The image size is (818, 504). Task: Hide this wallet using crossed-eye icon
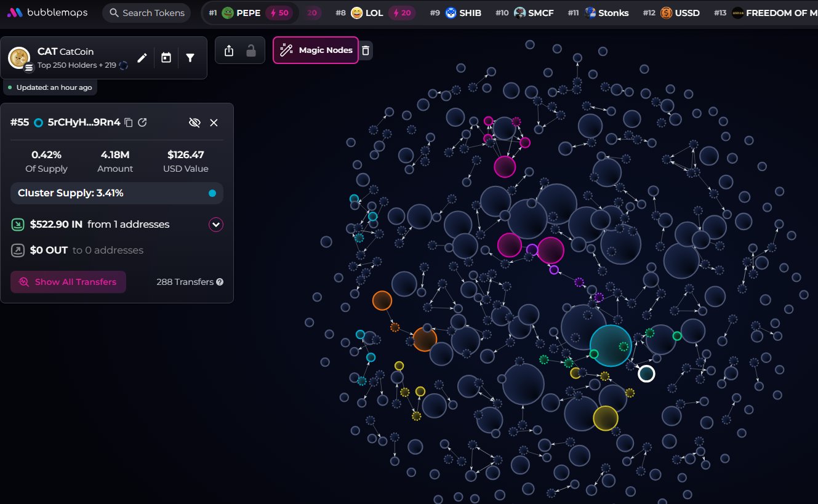pyautogui.click(x=194, y=122)
